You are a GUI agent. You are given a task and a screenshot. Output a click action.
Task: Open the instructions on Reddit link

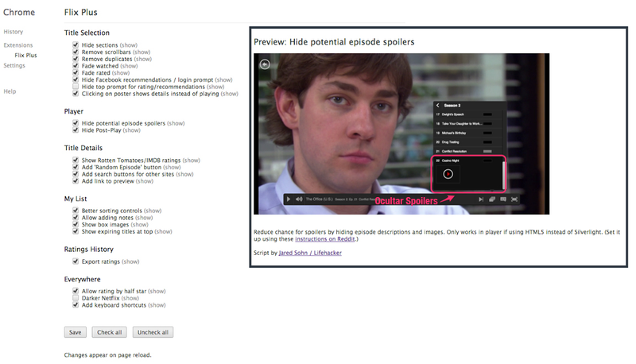[325, 239]
